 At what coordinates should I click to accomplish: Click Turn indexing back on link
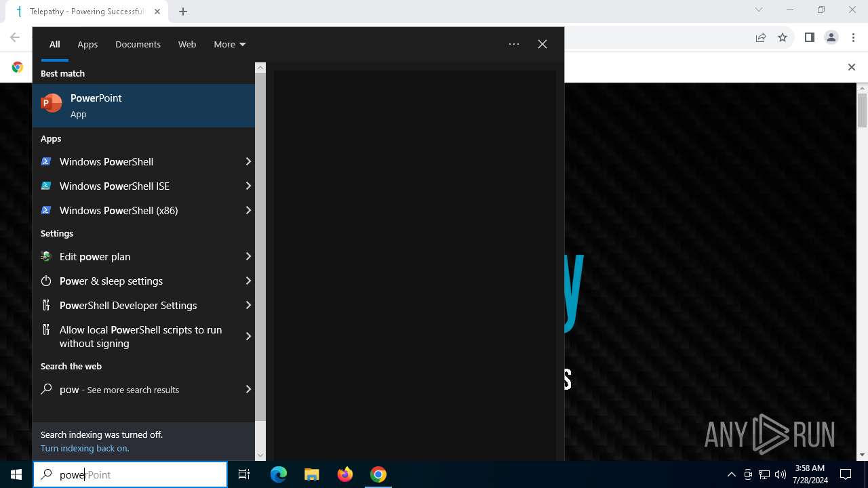[84, 448]
